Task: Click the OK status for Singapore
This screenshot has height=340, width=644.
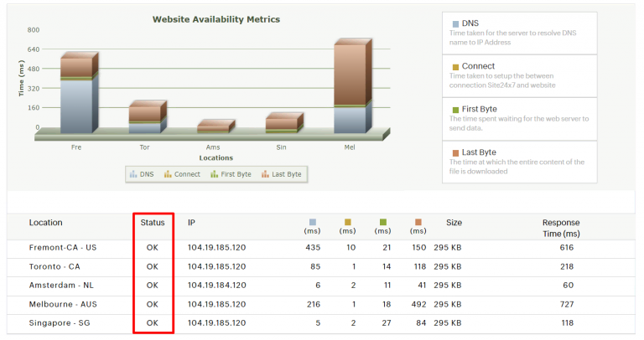Action: click(x=153, y=323)
